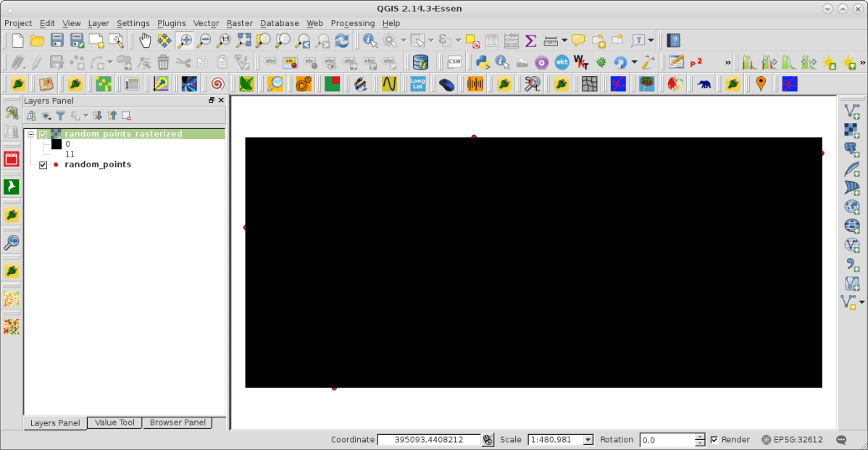Screen dimensions: 868x450
Task: Open the Help contents book icon
Action: tap(674, 41)
